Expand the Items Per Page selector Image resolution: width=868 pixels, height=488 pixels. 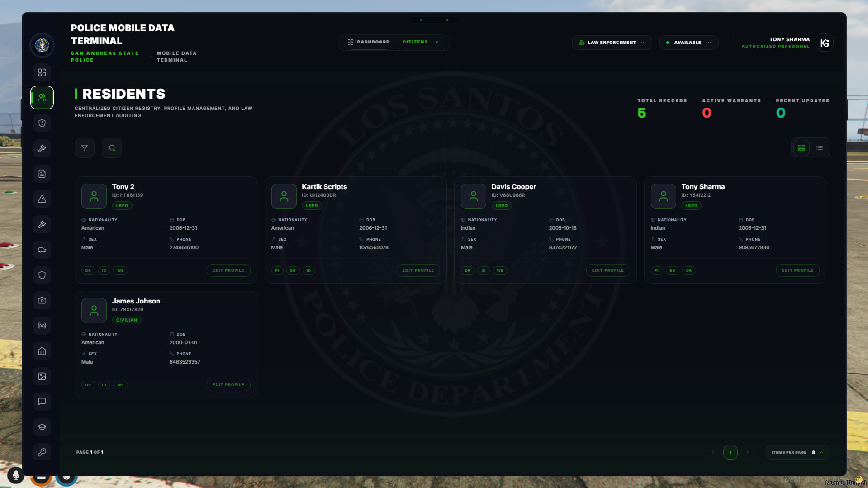(797, 452)
